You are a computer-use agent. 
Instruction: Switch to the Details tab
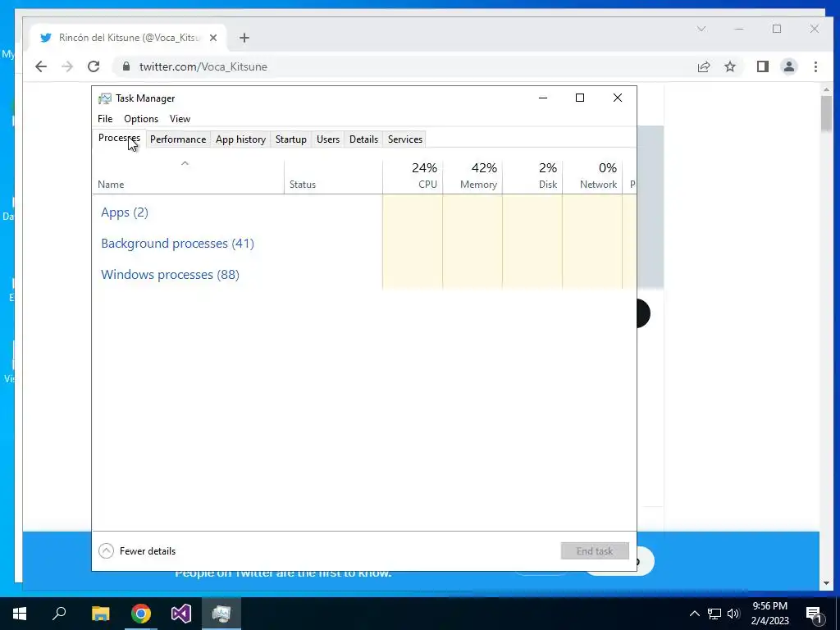pos(363,139)
